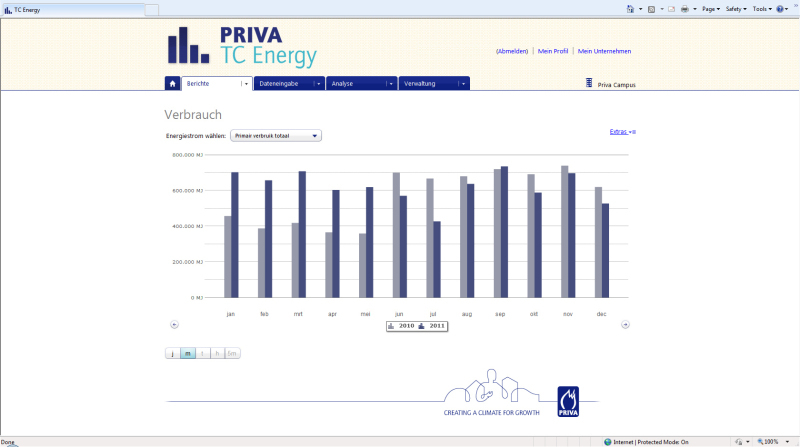Click the grey 2010 bar for nov

[564, 232]
